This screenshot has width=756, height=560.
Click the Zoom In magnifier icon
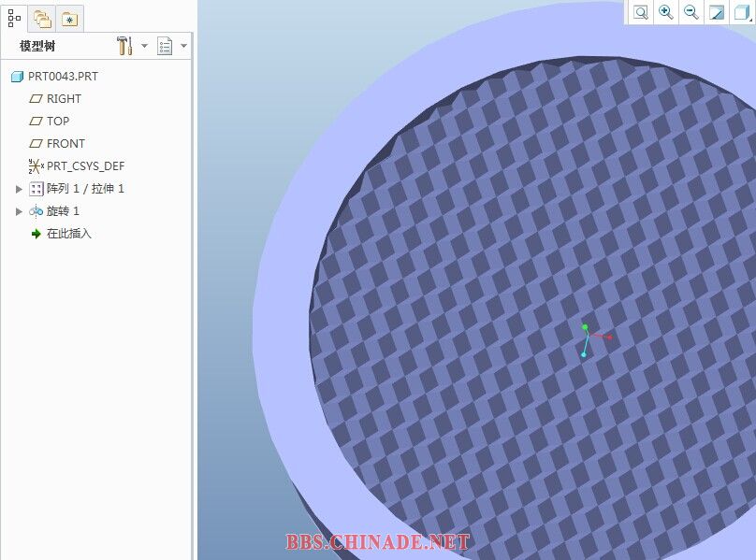(x=666, y=12)
